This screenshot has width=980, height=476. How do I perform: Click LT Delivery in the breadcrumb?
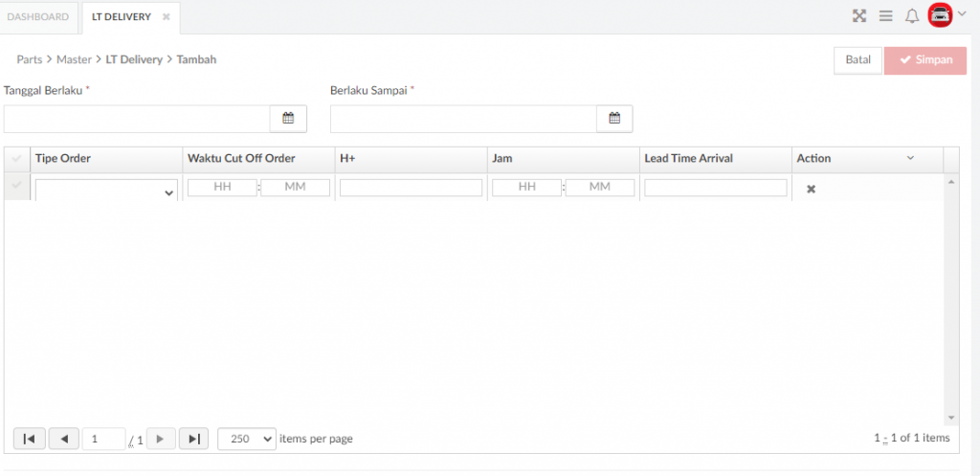click(x=134, y=60)
